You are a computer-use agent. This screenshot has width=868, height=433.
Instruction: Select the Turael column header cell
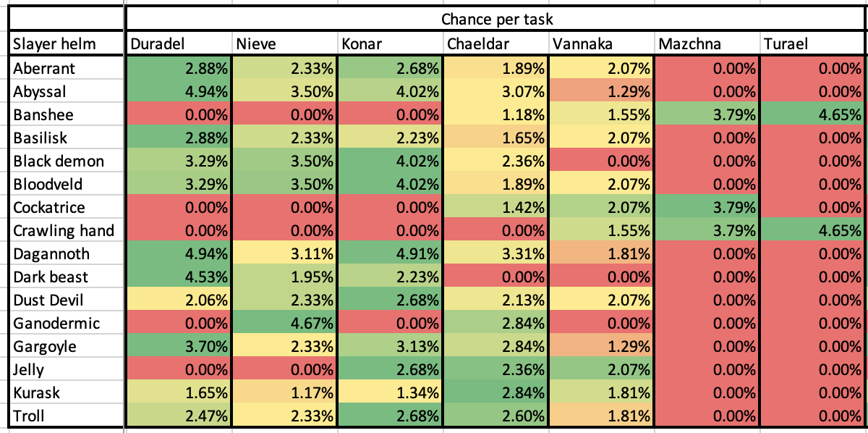click(x=812, y=44)
